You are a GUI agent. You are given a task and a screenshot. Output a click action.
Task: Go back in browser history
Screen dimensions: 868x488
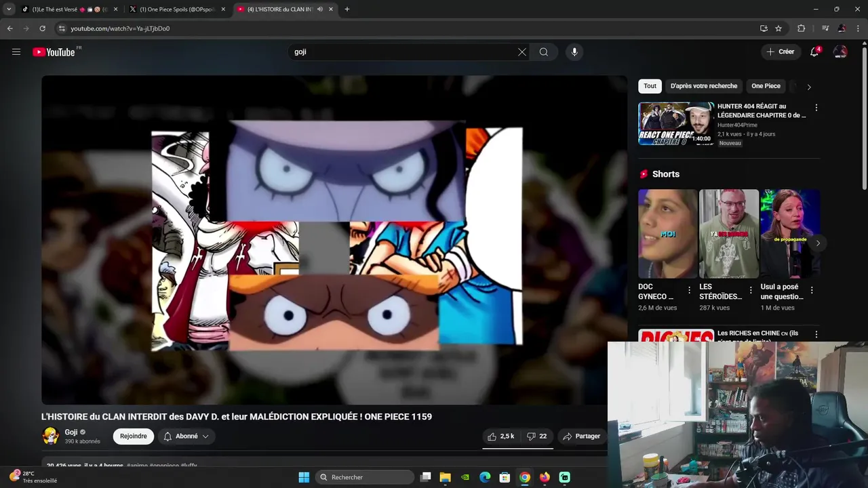10,28
